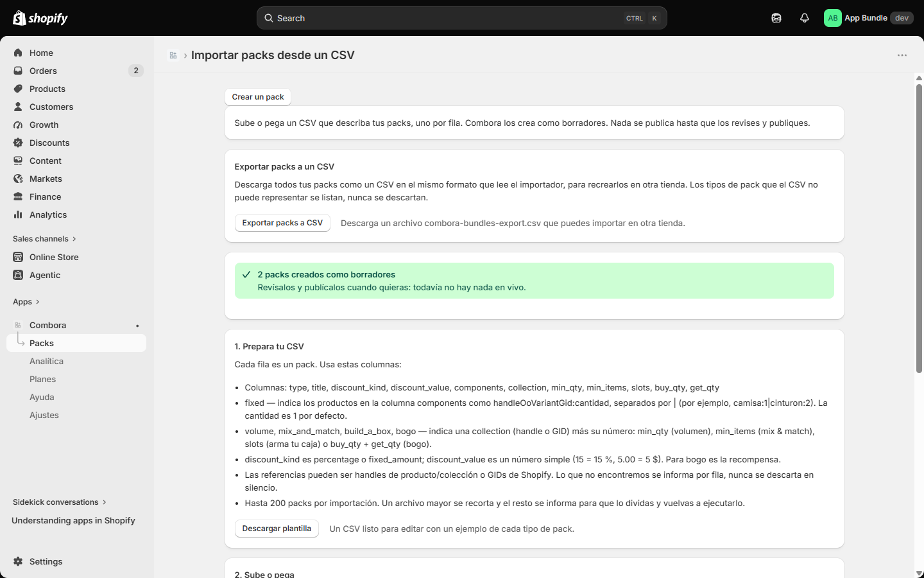Click the '1. Prepara tu CSV' heading
The image size is (924, 578).
pyautogui.click(x=269, y=346)
